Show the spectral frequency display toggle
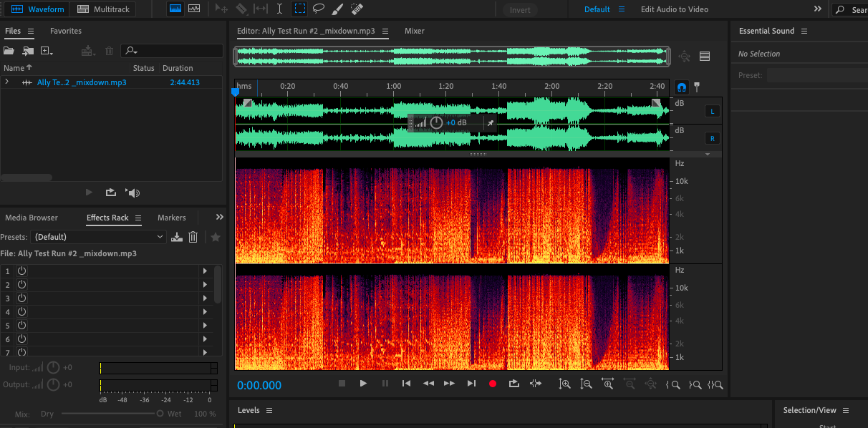868x428 pixels. pos(175,9)
